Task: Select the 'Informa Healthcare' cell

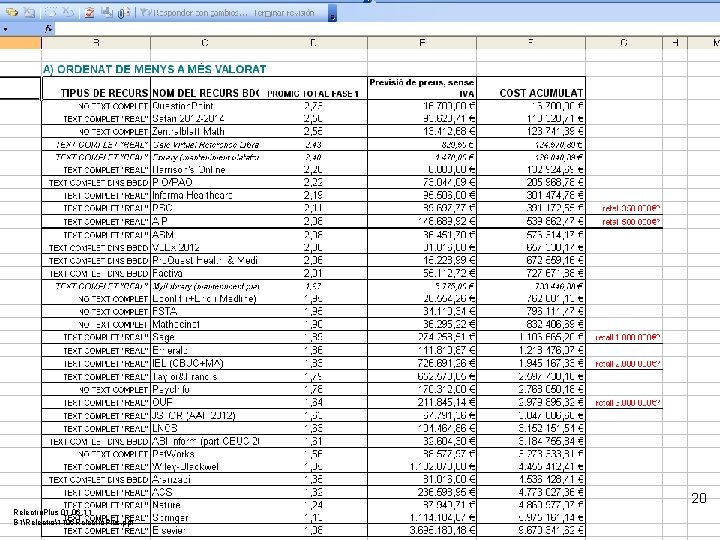Action: click(205, 195)
